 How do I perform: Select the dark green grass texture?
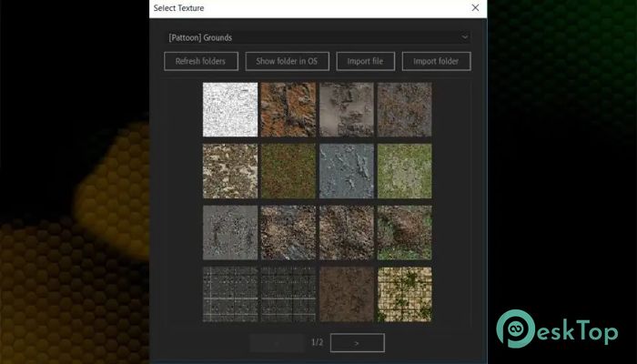[288, 171]
